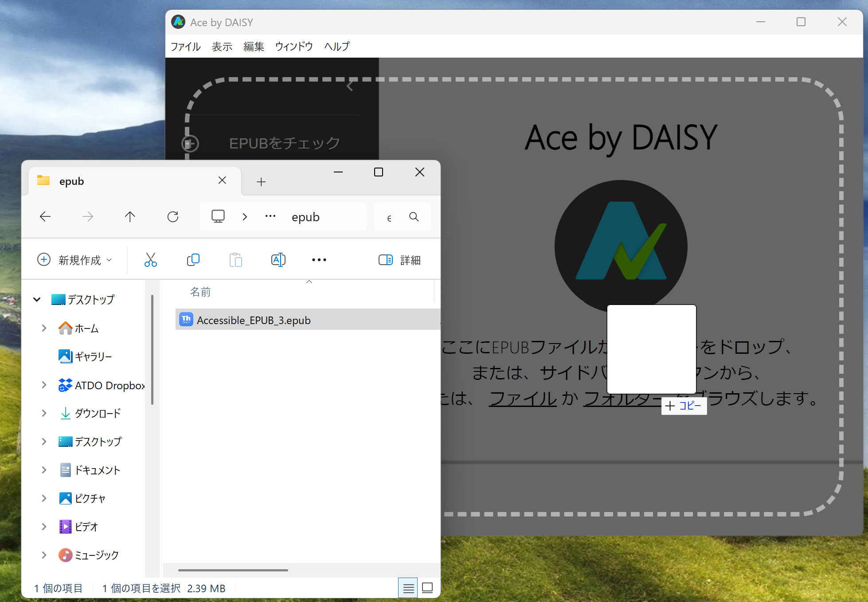This screenshot has height=602, width=868.
Task: Open ホーム in the navigation pane
Action: coord(79,328)
